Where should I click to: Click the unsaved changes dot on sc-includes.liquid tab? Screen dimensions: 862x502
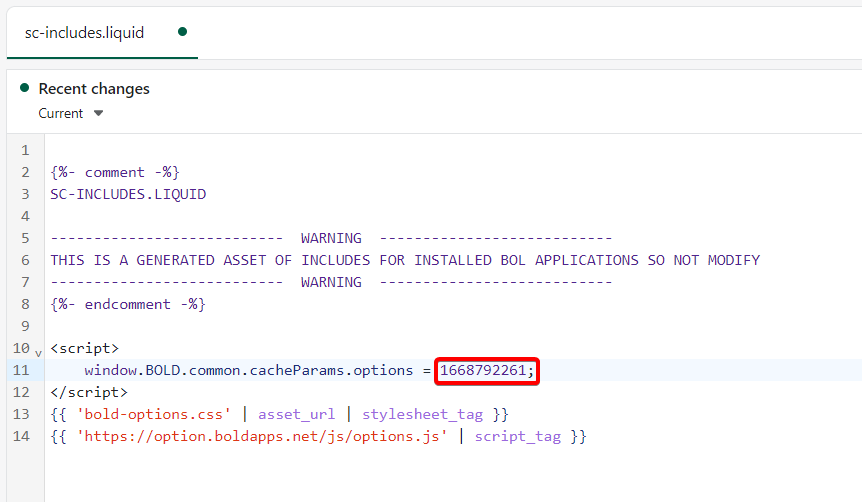183,32
